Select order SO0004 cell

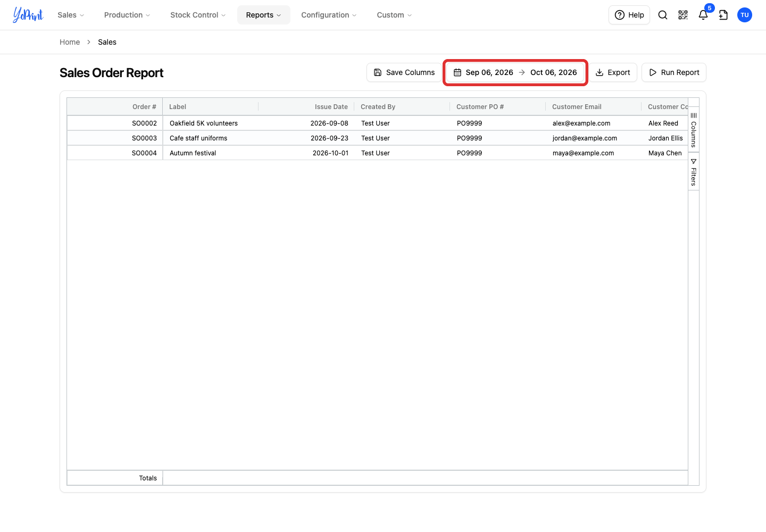(115, 153)
